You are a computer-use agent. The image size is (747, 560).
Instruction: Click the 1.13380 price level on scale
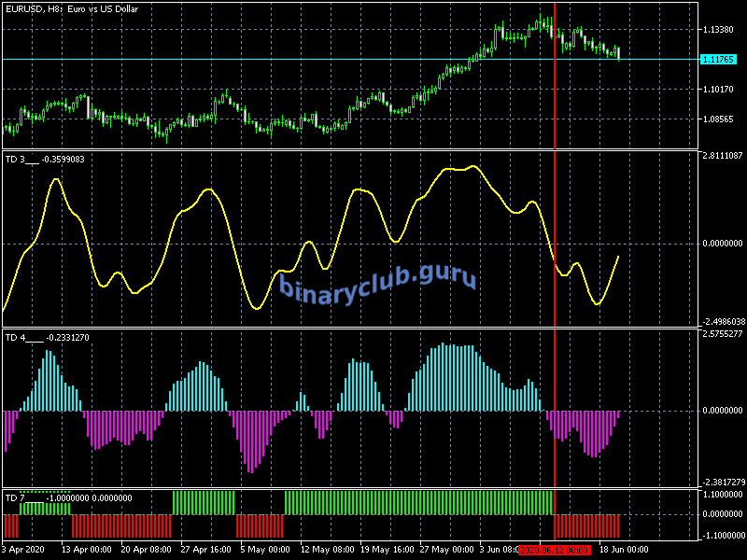720,30
